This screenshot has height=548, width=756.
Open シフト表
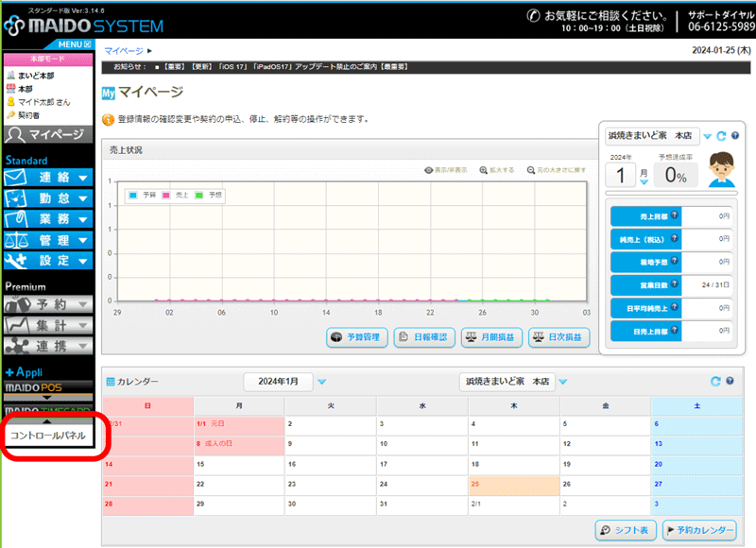click(x=626, y=530)
